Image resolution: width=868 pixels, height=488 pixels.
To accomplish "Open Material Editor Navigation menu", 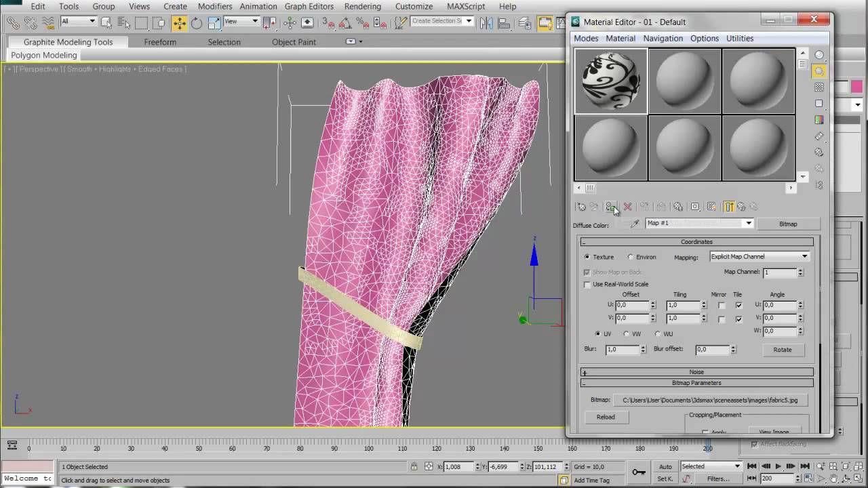I will pos(663,39).
